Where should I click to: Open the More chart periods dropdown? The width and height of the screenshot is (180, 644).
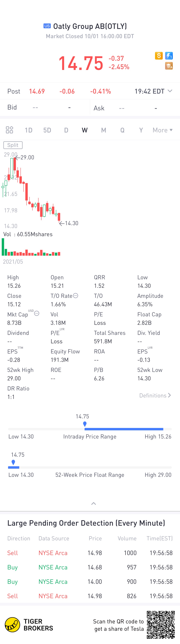[162, 130]
